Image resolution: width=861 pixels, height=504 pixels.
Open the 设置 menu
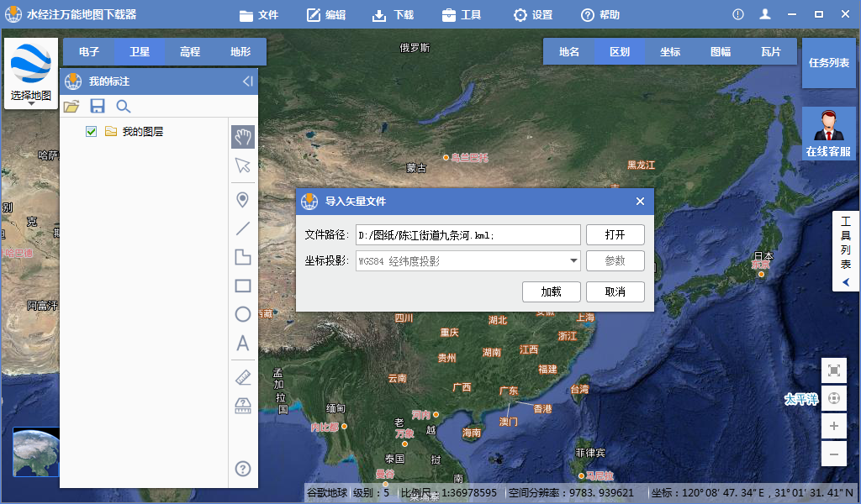coord(532,15)
